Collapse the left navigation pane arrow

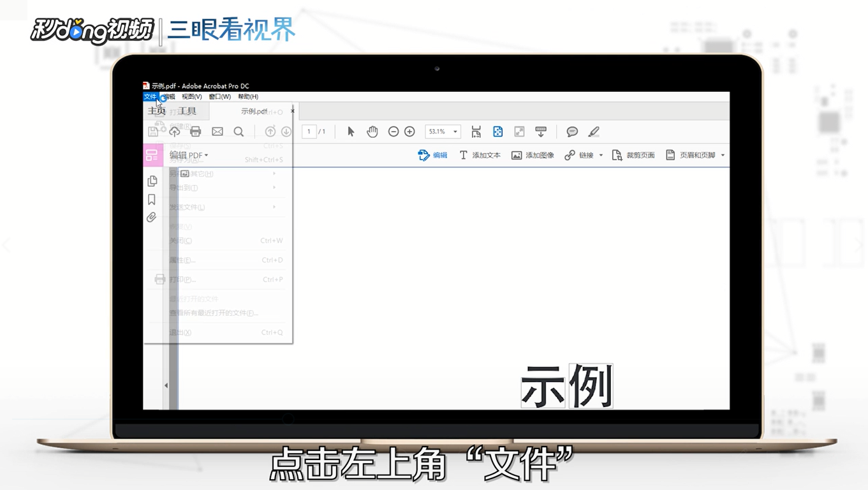pos(166,385)
